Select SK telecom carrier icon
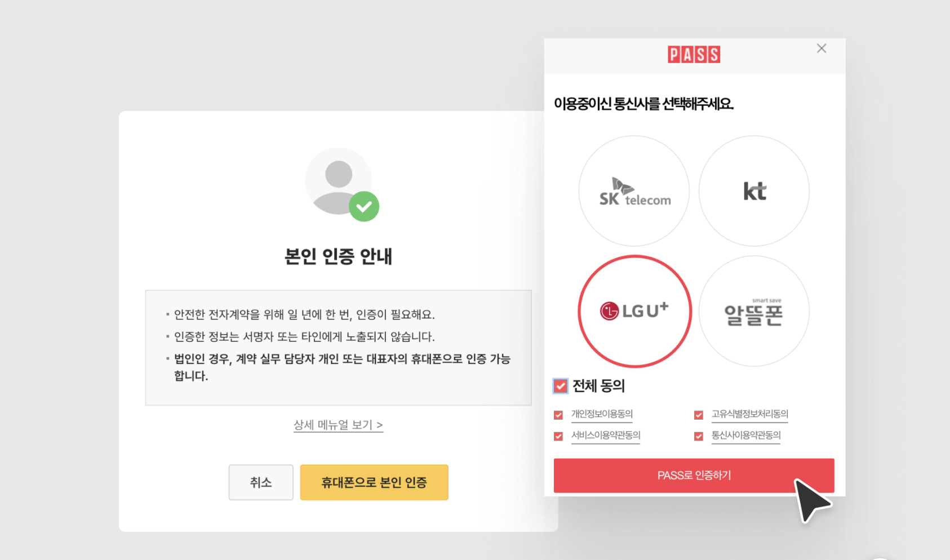Image resolution: width=950 pixels, height=560 pixels. pyautogui.click(x=634, y=191)
